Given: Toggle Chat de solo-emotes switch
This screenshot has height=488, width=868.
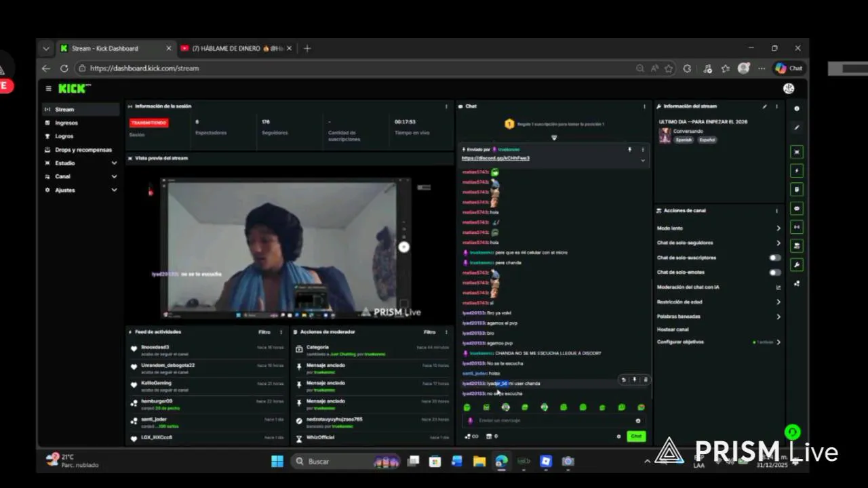Looking at the screenshot, I should [775, 272].
